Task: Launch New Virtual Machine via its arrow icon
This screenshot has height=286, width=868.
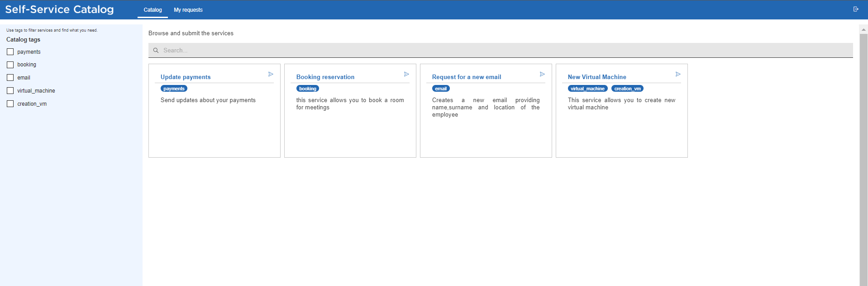Action: [x=678, y=74]
